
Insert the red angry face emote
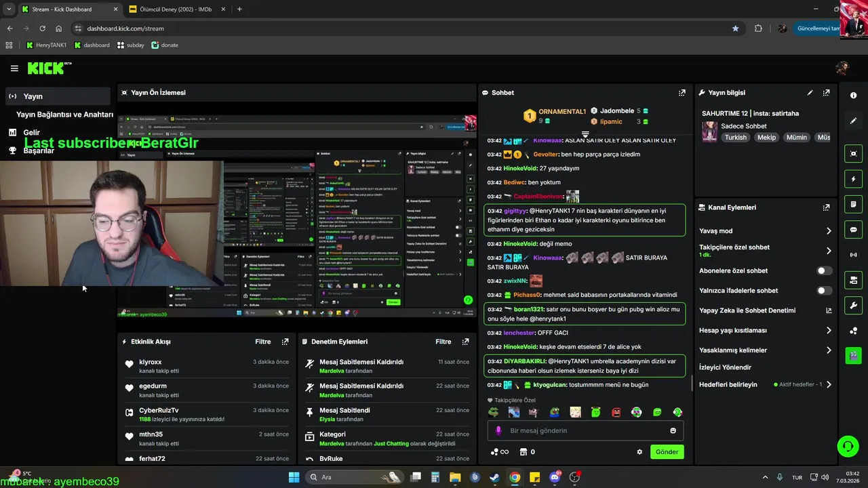tap(616, 412)
